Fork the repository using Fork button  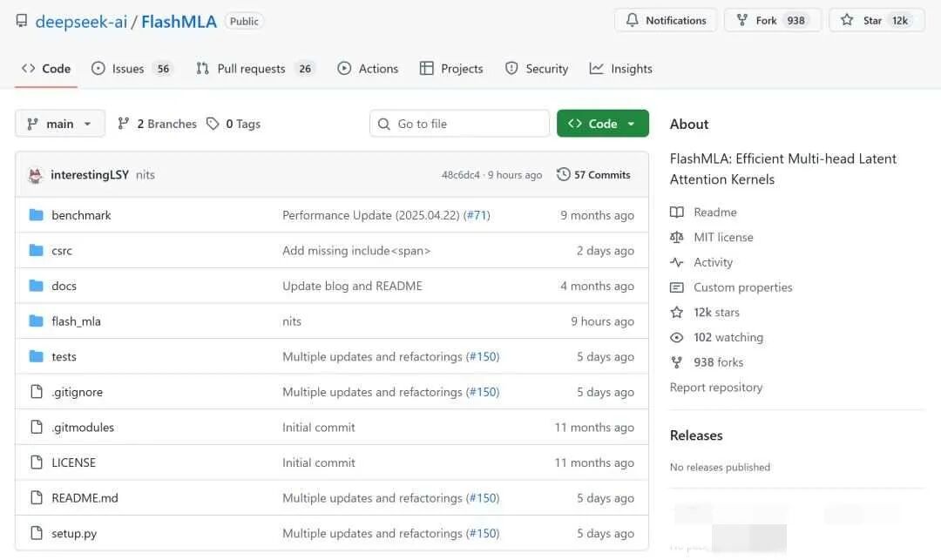click(773, 20)
